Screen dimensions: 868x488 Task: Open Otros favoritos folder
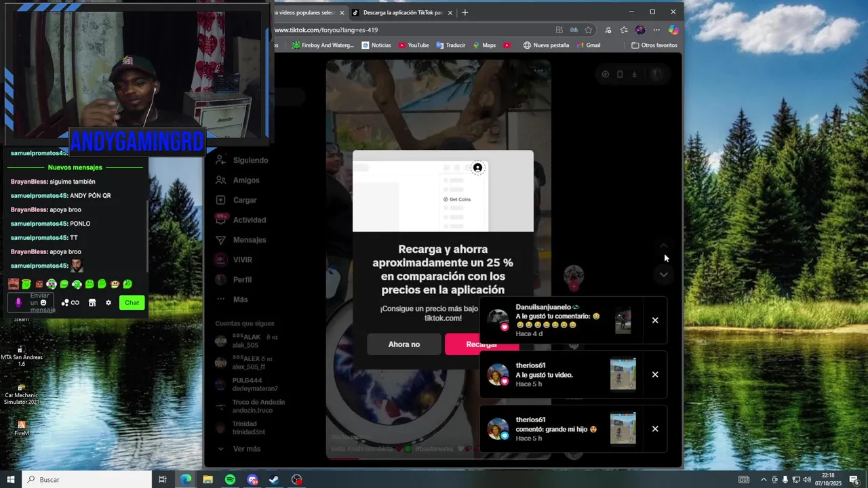(654, 45)
